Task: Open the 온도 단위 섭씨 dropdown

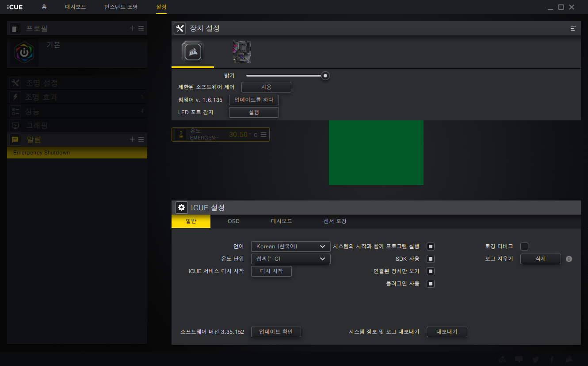Action: 291,259
